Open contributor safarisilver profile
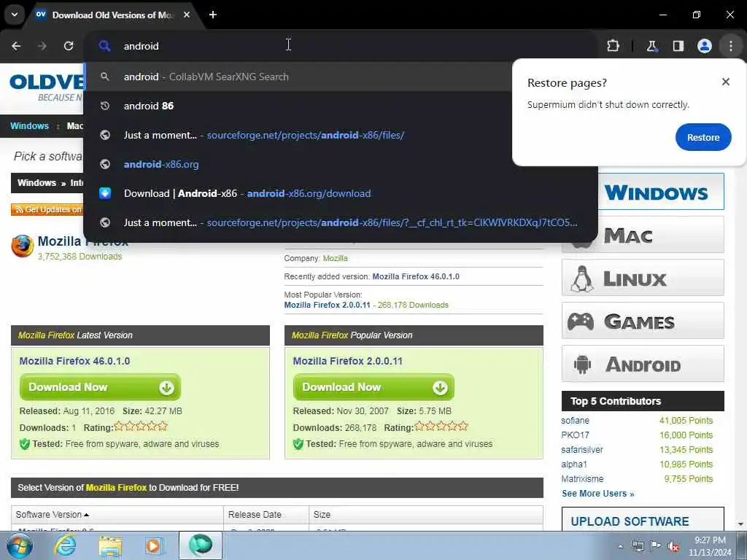Screen dimensions: 747x560 pos(582,449)
